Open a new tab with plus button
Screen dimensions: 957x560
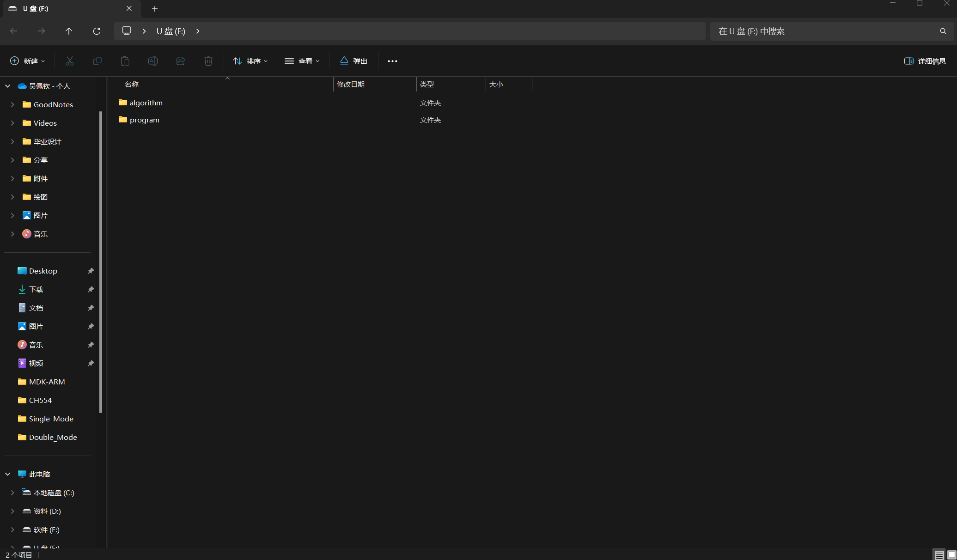pos(155,9)
